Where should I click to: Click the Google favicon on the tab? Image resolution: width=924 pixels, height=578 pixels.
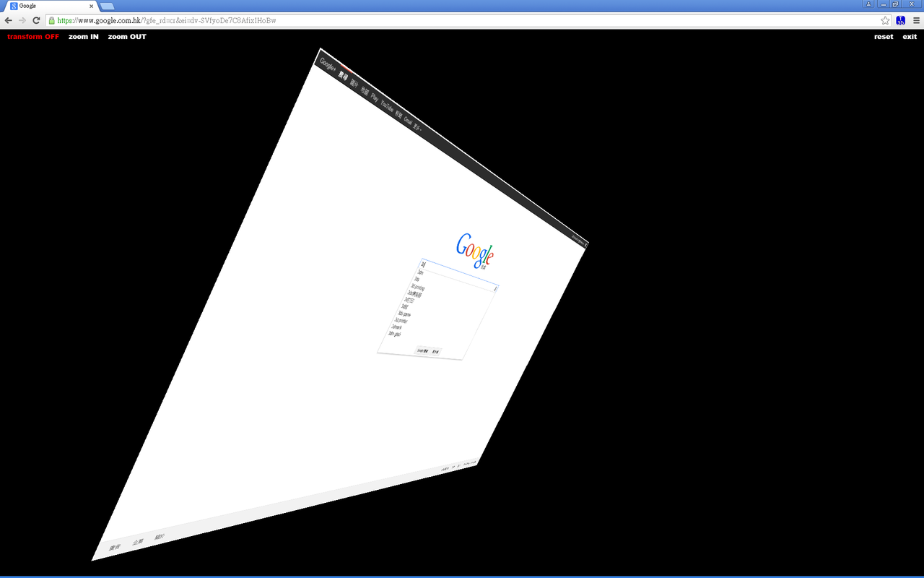click(14, 6)
